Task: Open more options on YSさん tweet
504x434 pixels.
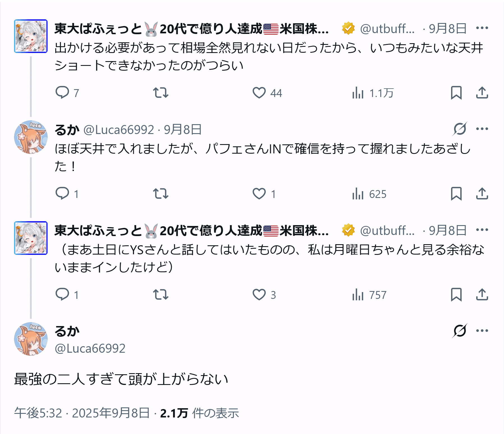Action: click(482, 230)
